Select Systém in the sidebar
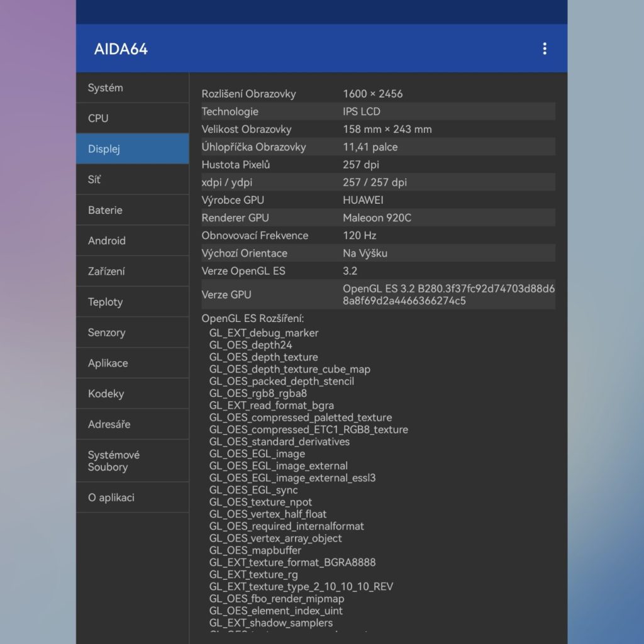 [x=132, y=88]
